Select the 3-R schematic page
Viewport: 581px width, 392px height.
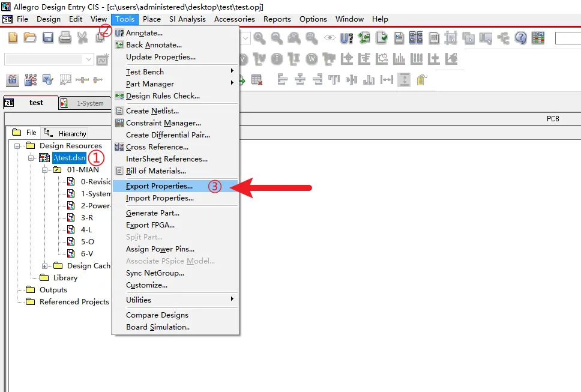tap(86, 218)
